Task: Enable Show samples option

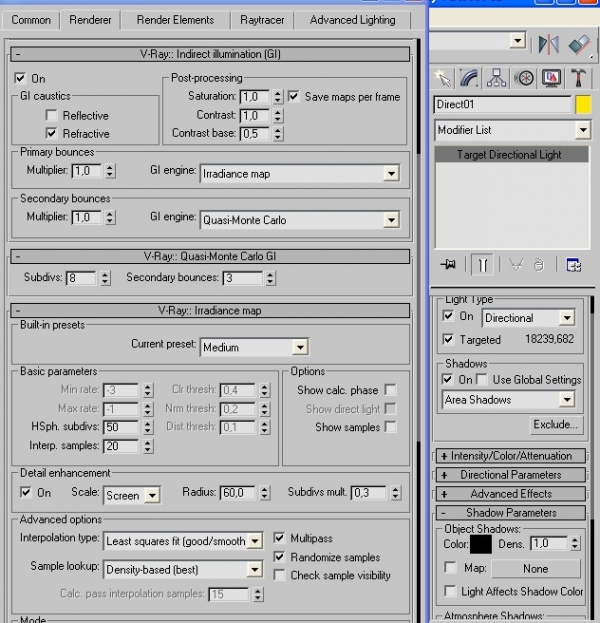Action: [x=390, y=427]
